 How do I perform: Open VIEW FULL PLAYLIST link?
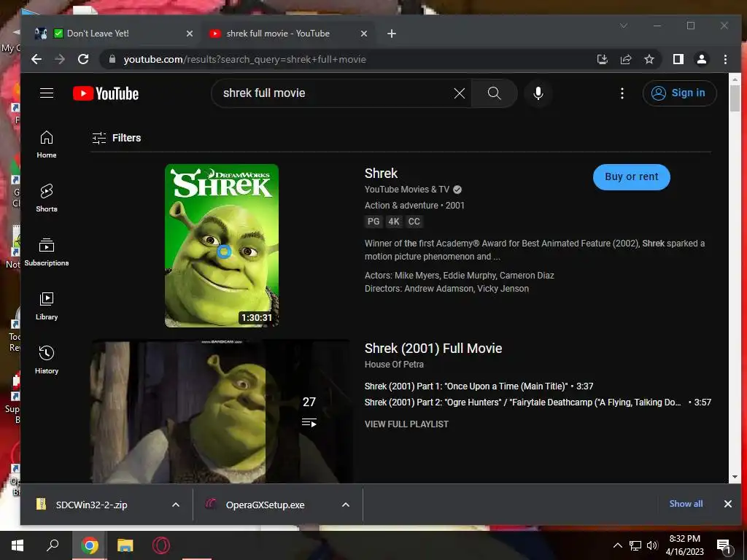406,424
